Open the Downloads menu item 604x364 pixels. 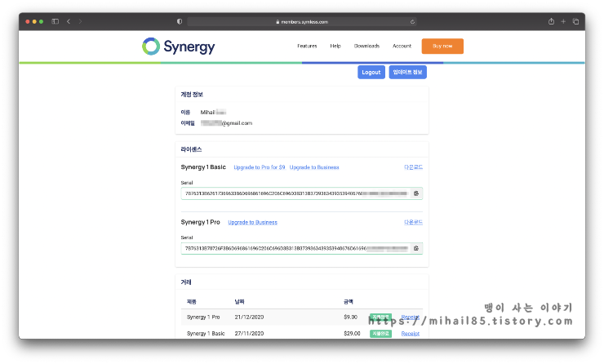(x=366, y=46)
